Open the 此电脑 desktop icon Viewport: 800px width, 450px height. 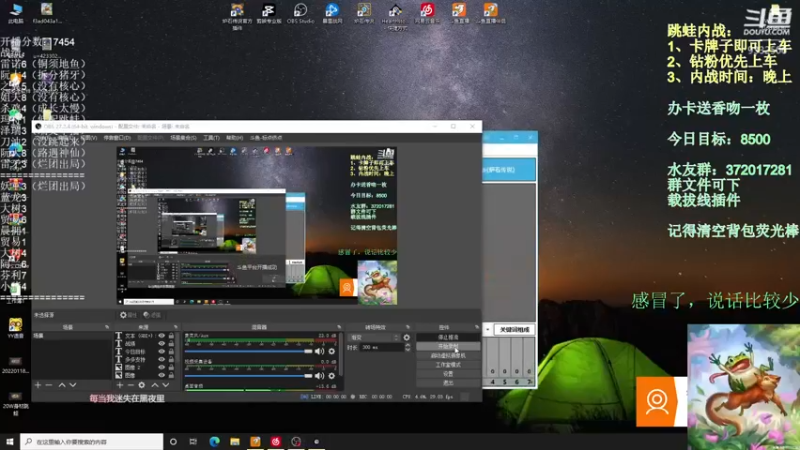(x=16, y=13)
